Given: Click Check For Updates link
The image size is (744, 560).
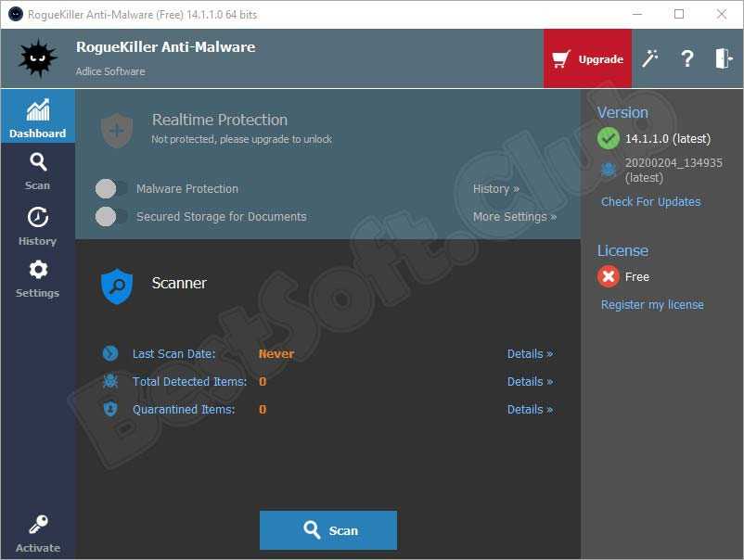Looking at the screenshot, I should (x=650, y=201).
